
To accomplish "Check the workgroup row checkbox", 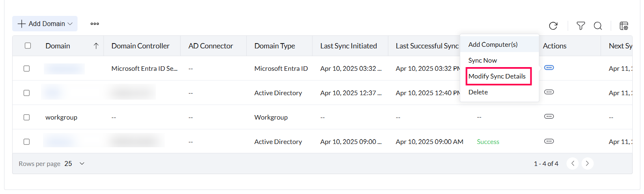I will coord(27,117).
